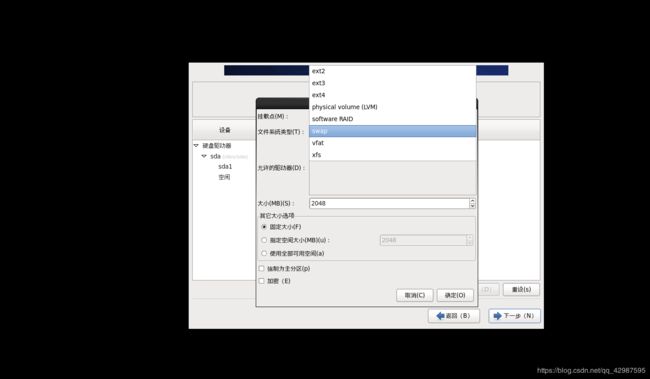This screenshot has height=379, width=650.
Task: Collapse the 硬盘驱动器 tree node
Action: click(x=196, y=146)
